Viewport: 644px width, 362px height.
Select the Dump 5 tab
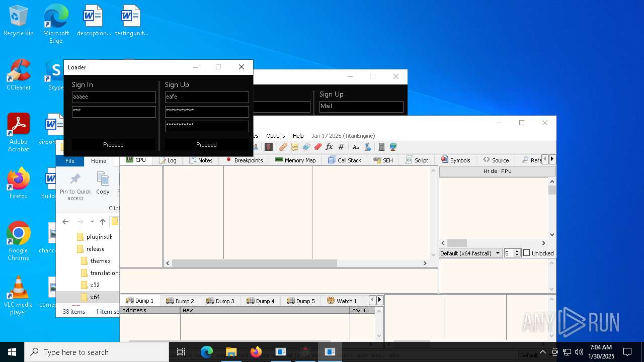tap(301, 301)
